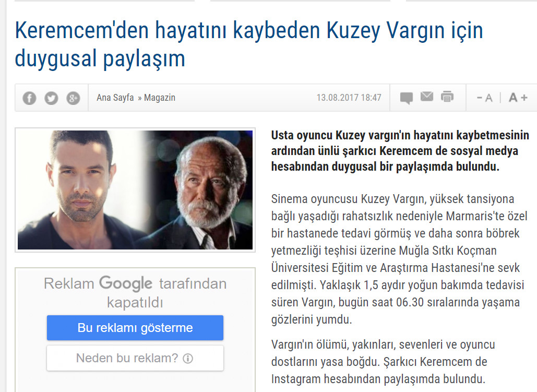Click the Google logo in the closed ad
The height and width of the screenshot is (392, 537).
pyautogui.click(x=126, y=284)
